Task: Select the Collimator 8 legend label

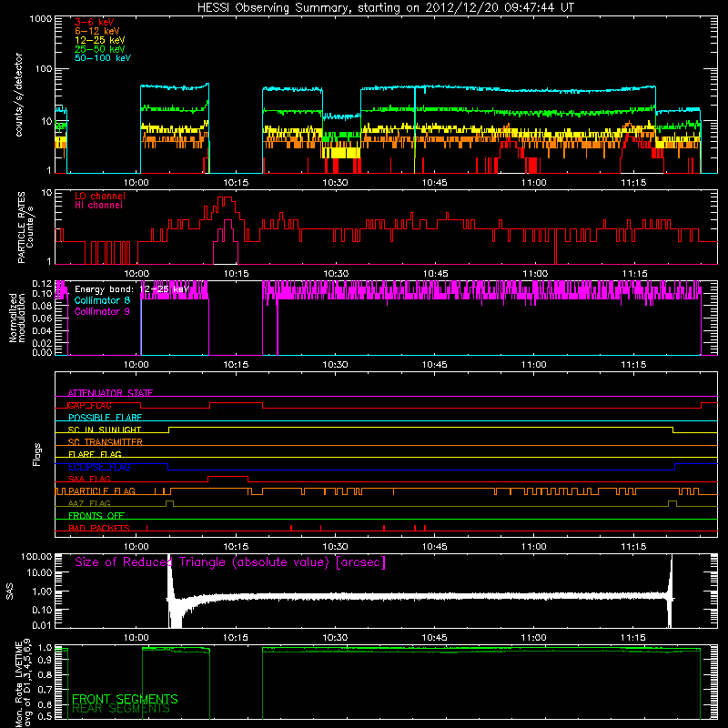Action: (102, 300)
